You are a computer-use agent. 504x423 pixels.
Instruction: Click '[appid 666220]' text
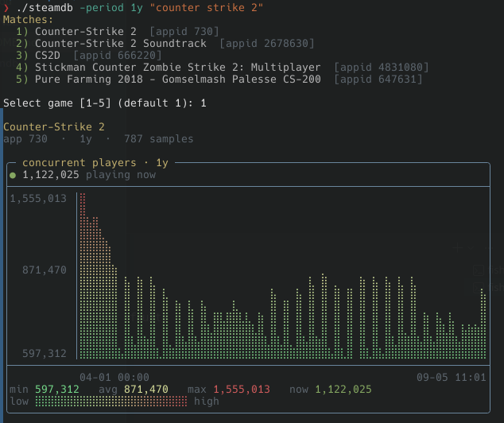[118, 56]
